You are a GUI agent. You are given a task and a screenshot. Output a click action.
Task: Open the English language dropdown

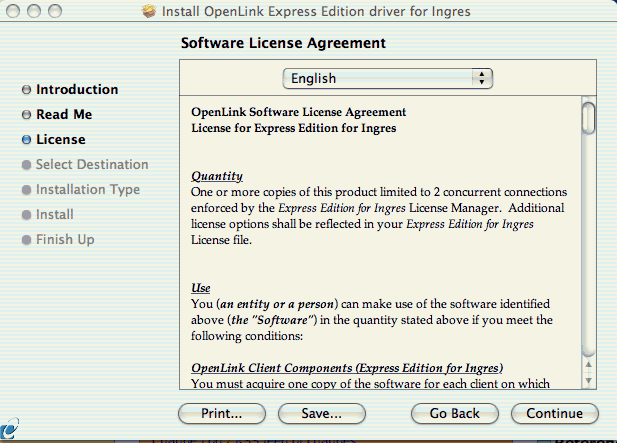(388, 78)
